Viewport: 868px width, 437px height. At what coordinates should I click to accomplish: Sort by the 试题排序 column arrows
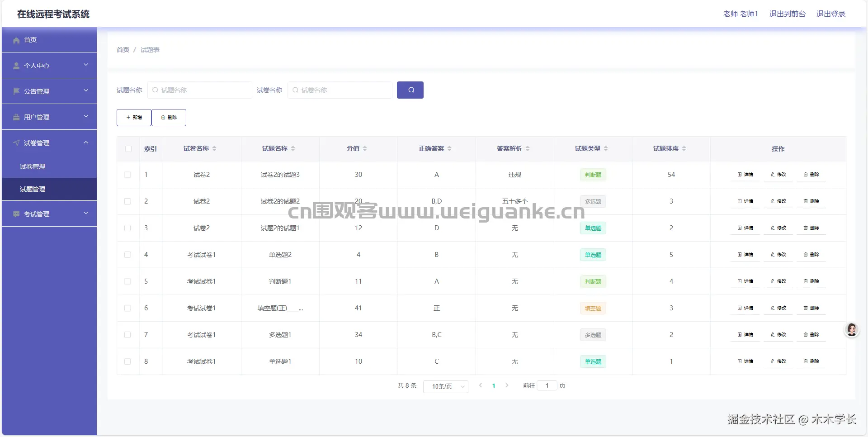pos(684,148)
